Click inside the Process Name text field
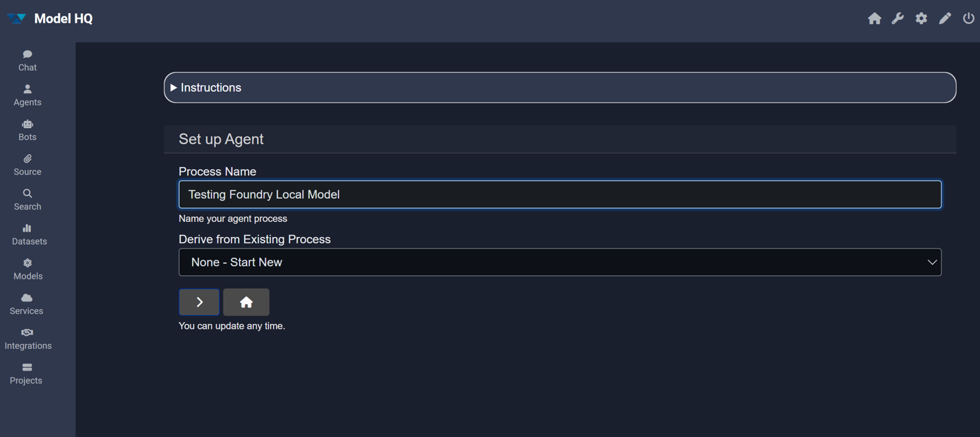The height and width of the screenshot is (437, 980). click(559, 194)
